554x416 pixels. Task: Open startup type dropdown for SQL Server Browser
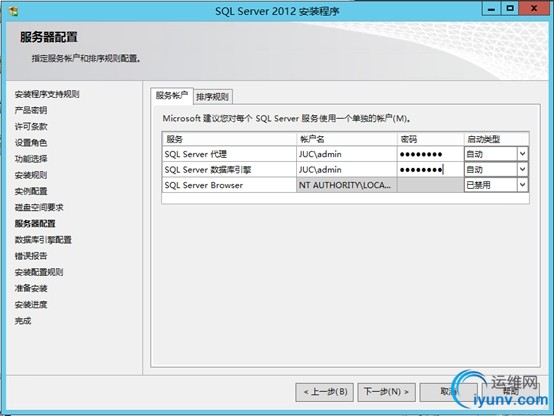click(x=522, y=185)
